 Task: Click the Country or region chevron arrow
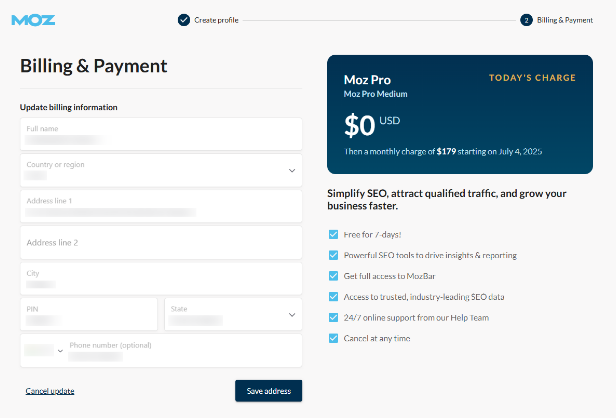pyautogui.click(x=292, y=170)
